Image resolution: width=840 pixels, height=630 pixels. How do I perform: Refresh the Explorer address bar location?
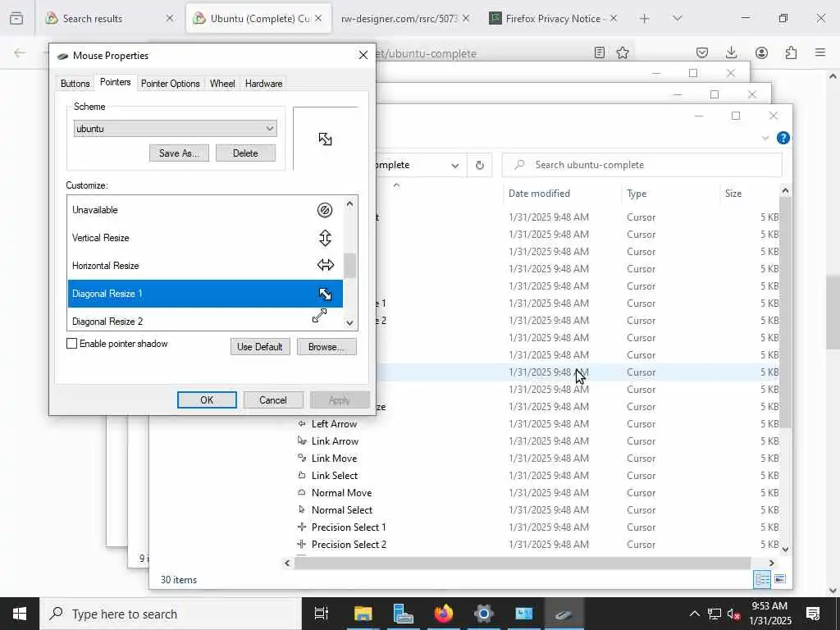pyautogui.click(x=479, y=165)
